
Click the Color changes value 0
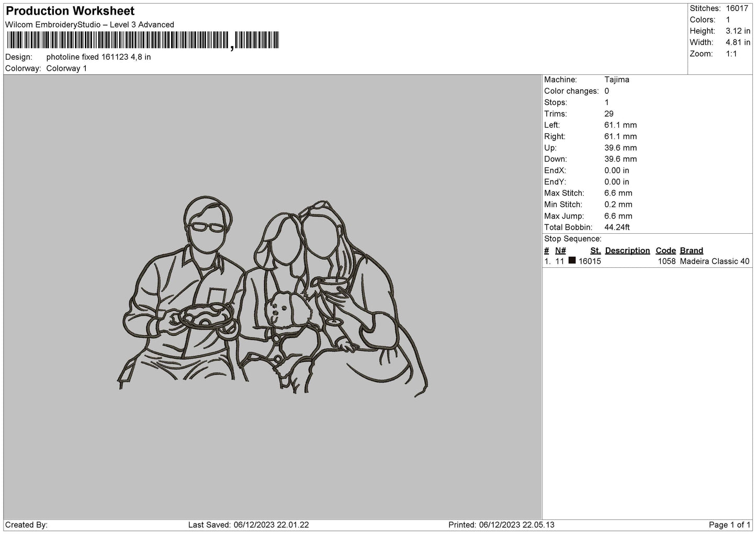click(x=607, y=91)
